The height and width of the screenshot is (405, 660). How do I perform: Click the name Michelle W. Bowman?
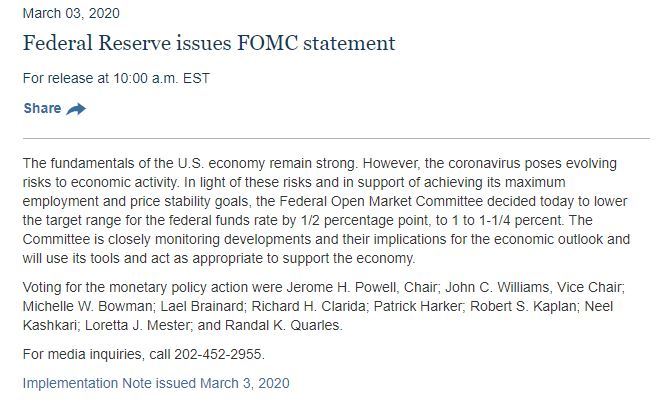pos(88,306)
